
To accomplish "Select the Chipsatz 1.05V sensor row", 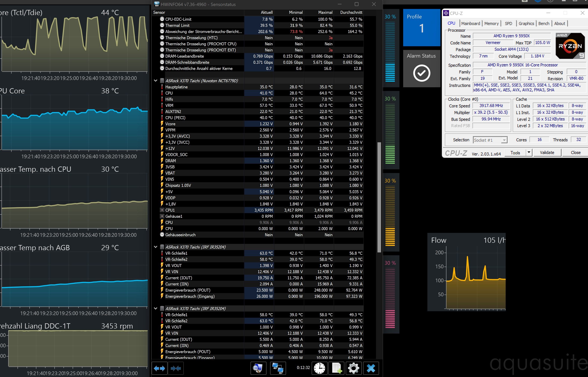I will (x=257, y=185).
